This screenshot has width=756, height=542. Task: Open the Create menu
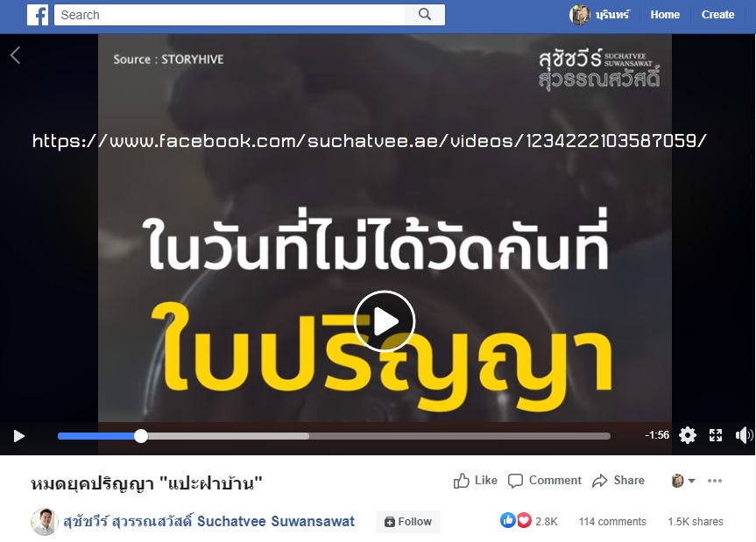click(x=717, y=15)
